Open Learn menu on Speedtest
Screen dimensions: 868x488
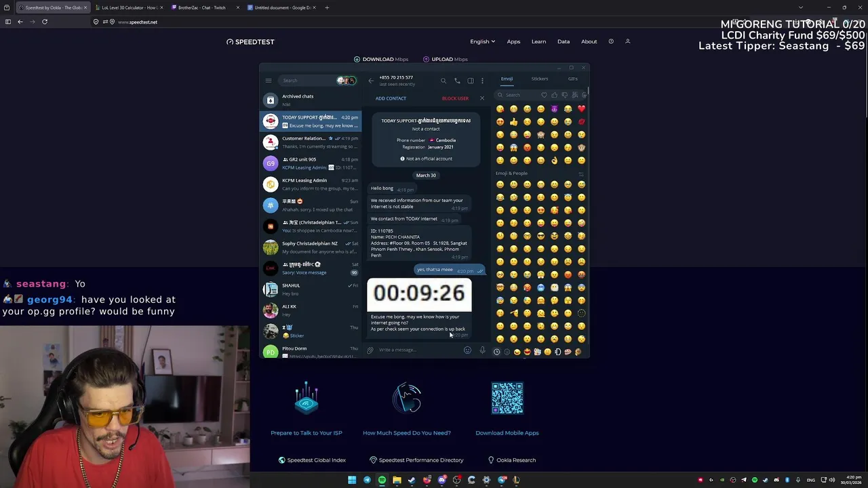[x=538, y=41]
